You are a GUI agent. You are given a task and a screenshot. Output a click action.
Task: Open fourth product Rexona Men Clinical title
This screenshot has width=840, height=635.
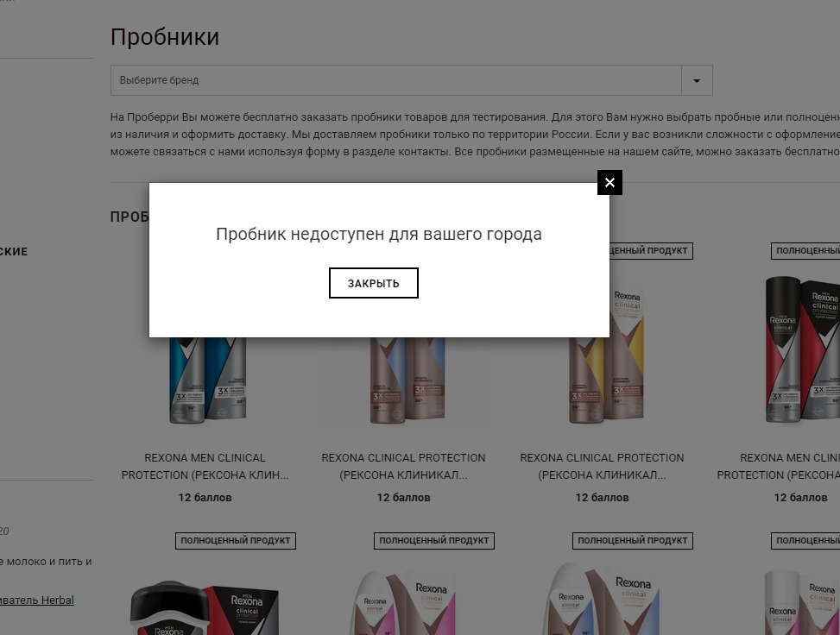(779, 467)
